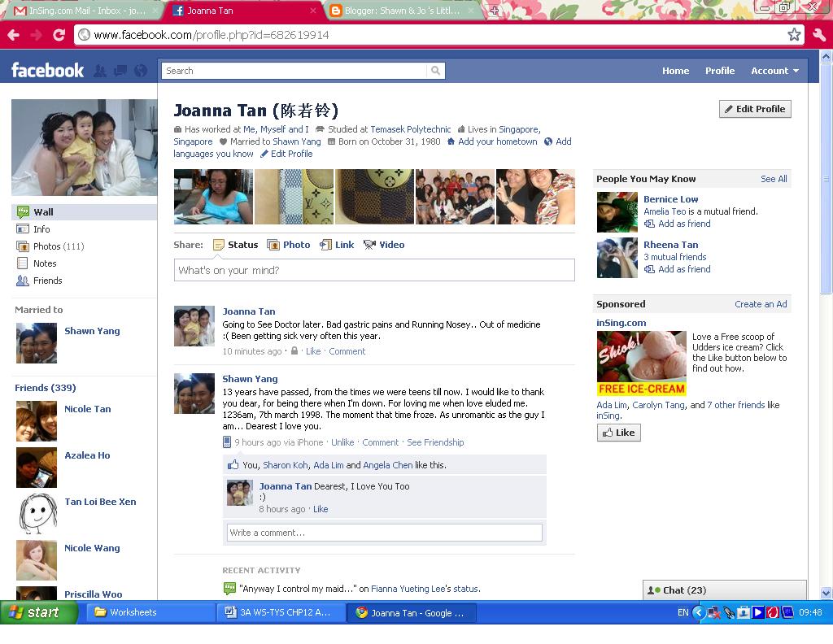Viewport: 833px width, 644px height.
Task: Click the Status share icon
Action: point(218,245)
